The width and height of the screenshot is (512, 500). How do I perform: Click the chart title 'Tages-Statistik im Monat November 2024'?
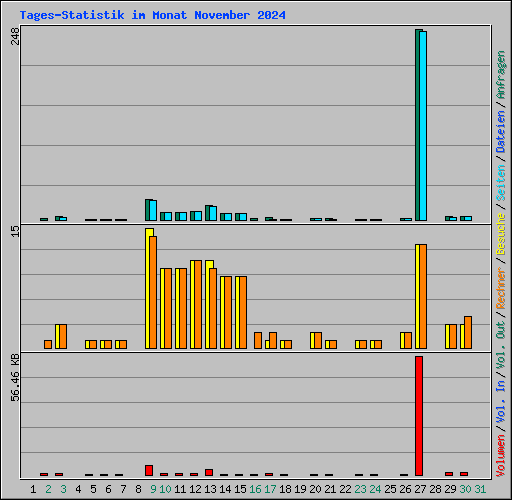coord(153,15)
